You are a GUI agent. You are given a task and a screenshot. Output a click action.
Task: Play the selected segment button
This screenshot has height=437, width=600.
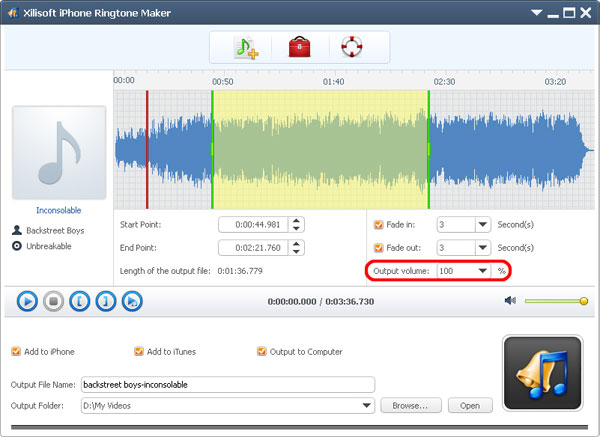pos(132,301)
